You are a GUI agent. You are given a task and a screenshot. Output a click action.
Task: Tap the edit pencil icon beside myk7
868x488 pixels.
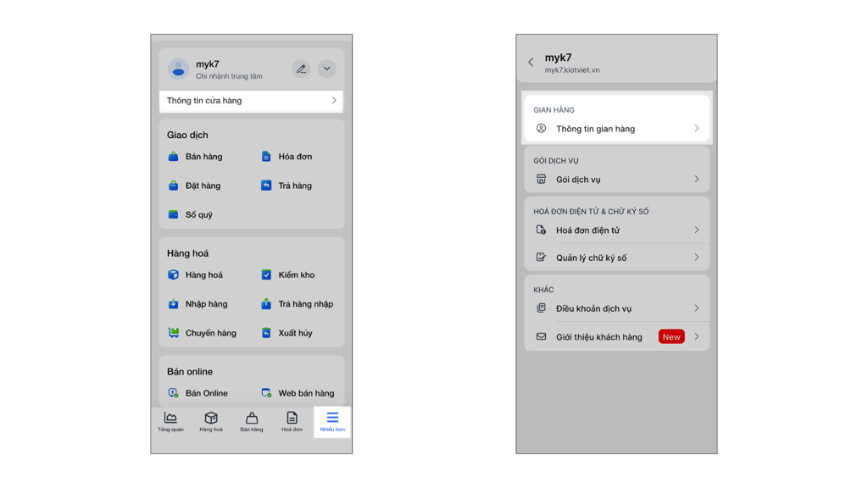(301, 69)
